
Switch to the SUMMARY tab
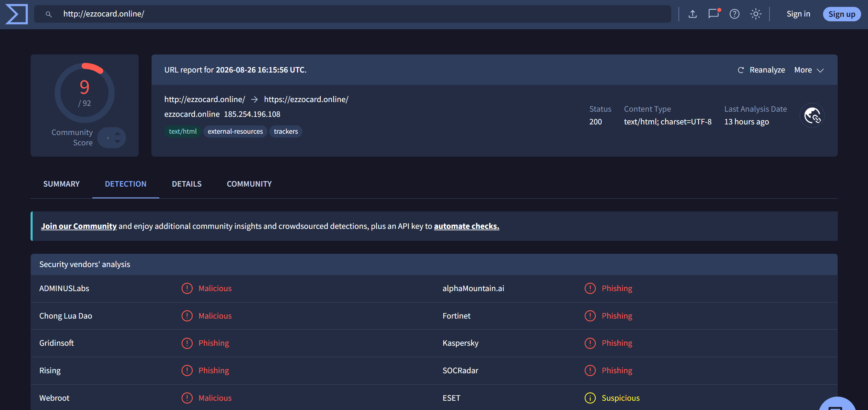coord(61,184)
